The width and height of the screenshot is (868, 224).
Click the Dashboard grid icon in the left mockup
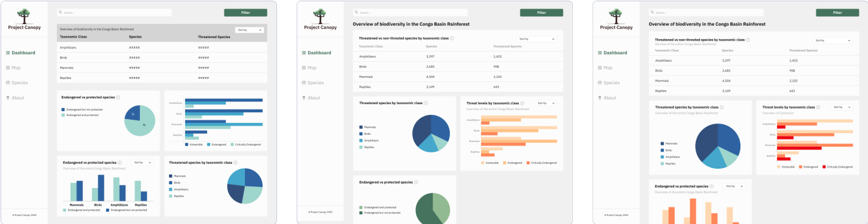8,53
